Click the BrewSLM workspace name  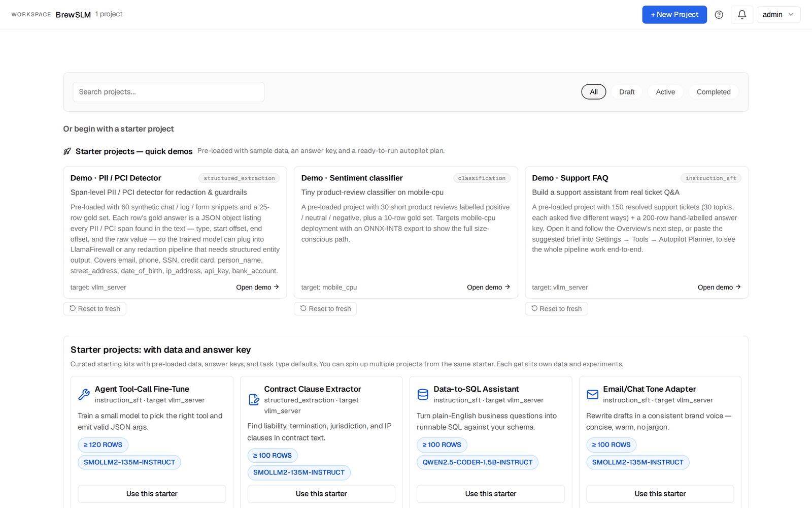click(73, 15)
